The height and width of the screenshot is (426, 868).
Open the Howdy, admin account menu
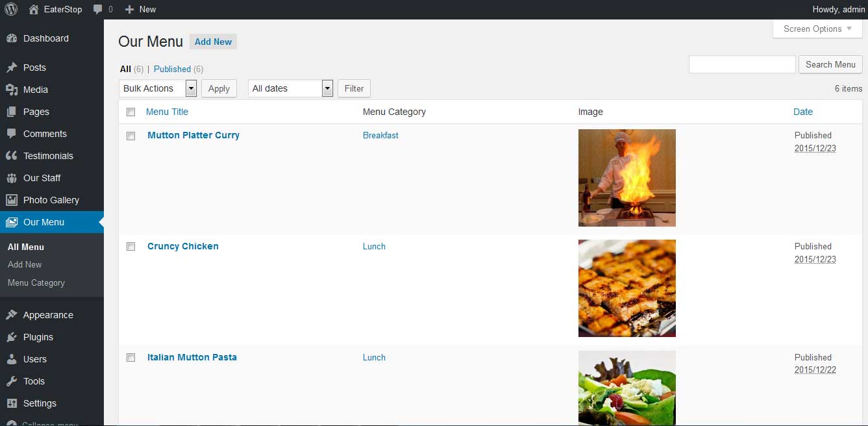pyautogui.click(x=839, y=9)
